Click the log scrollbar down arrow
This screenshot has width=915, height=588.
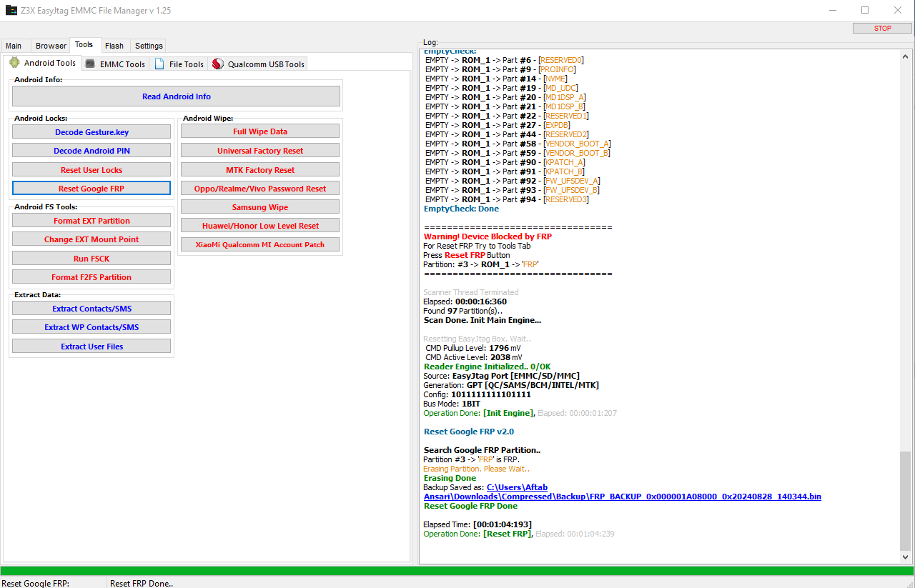(906, 557)
